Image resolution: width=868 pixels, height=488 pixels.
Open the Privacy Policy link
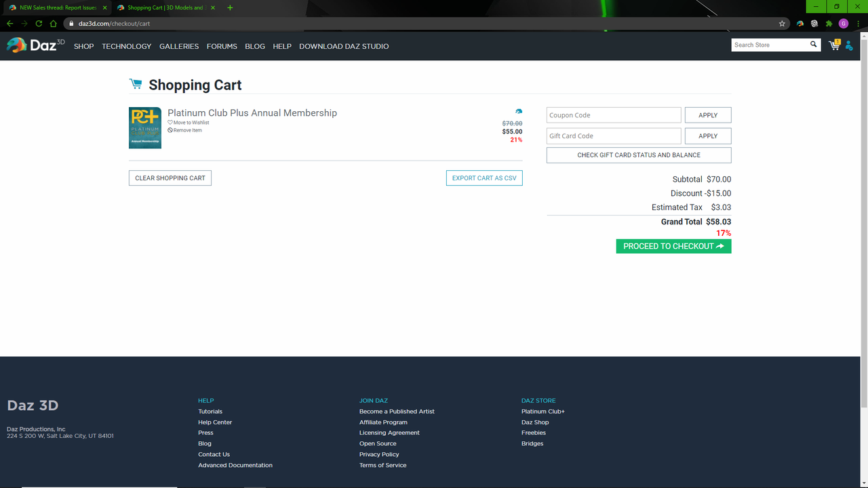tap(379, 454)
